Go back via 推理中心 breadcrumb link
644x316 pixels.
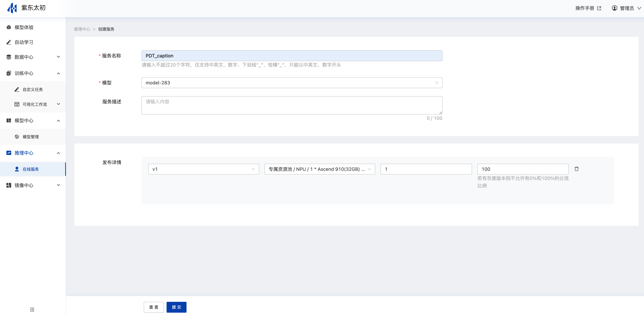point(82,29)
